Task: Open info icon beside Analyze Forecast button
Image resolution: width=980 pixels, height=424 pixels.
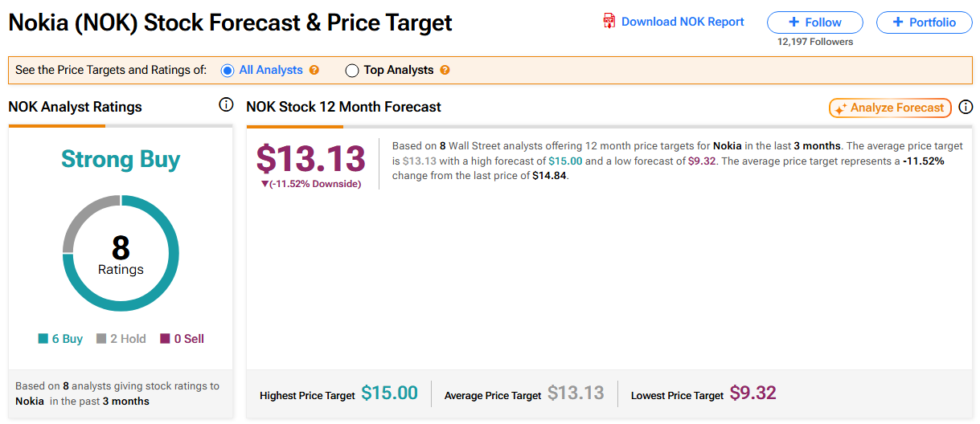Action: click(966, 107)
